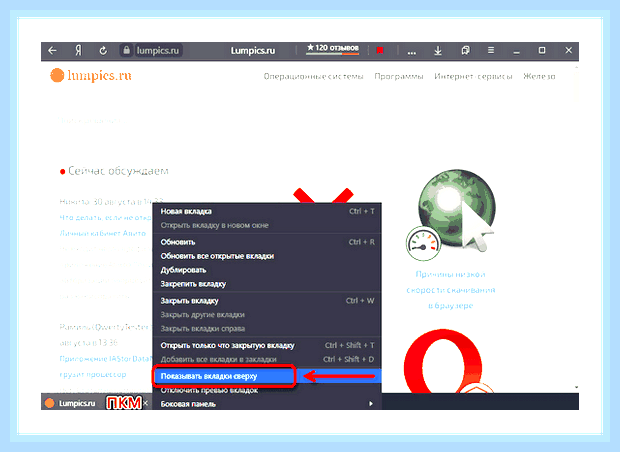Open the hamburger settings menu
The image size is (620, 452).
491,50
